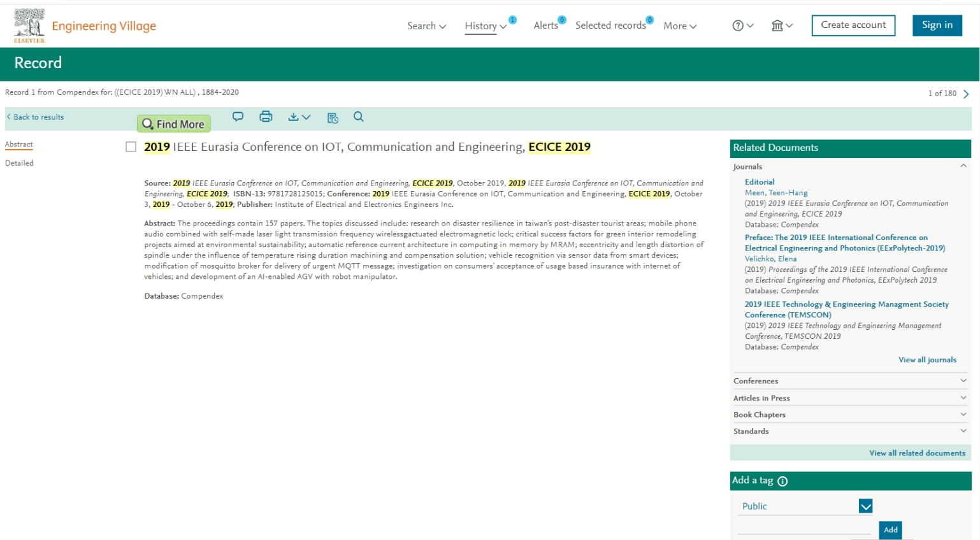The image size is (980, 540).
Task: Open the More dropdown menu
Action: pyautogui.click(x=680, y=26)
